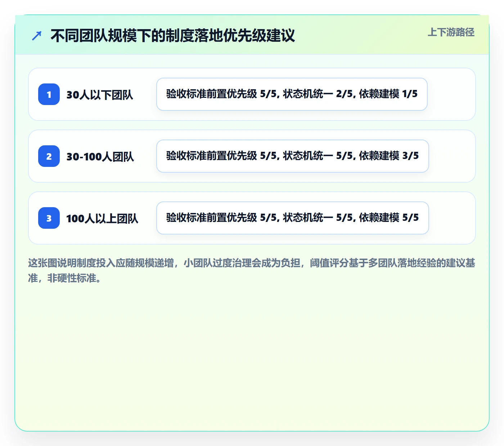
Task: Click the title 不同团队规模下的制度落地优先级建议
Action: tap(173, 36)
